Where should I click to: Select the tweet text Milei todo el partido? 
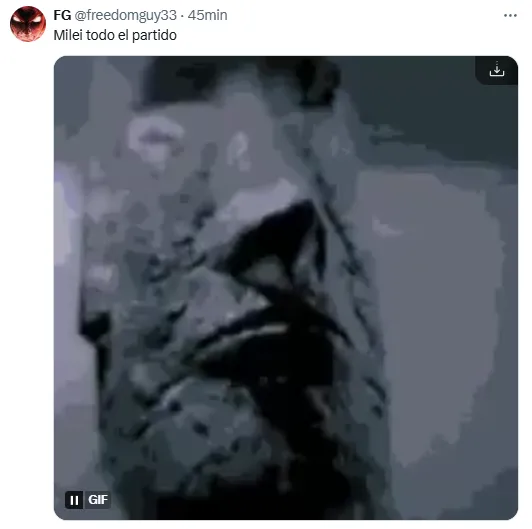click(x=115, y=35)
